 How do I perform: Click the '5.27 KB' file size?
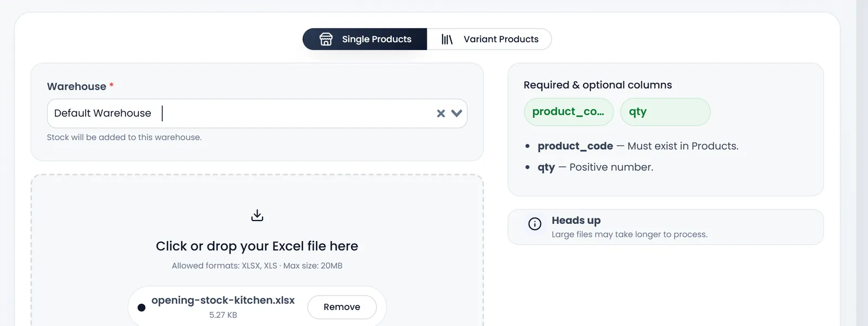pyautogui.click(x=223, y=315)
